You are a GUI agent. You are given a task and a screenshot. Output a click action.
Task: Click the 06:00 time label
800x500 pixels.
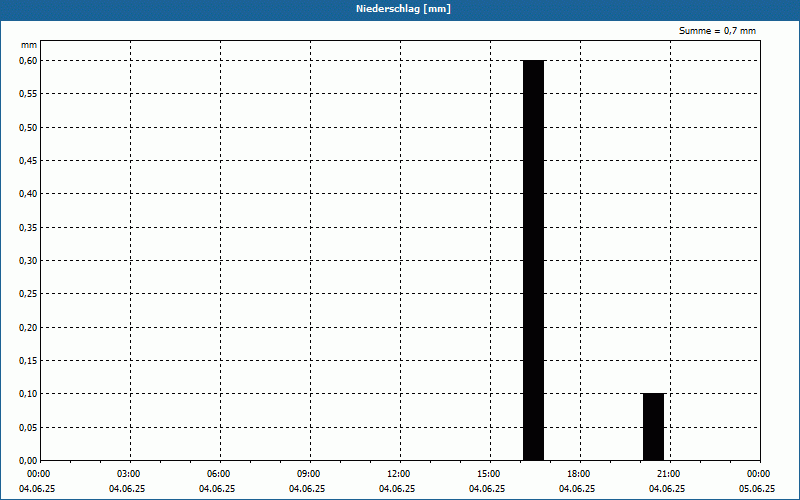(218, 474)
